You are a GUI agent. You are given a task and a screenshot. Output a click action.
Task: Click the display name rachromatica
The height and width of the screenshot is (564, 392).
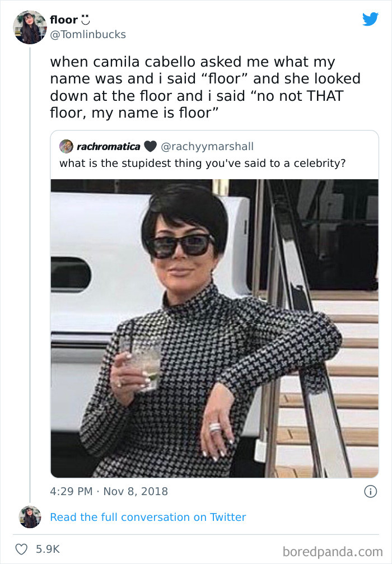tap(108, 146)
